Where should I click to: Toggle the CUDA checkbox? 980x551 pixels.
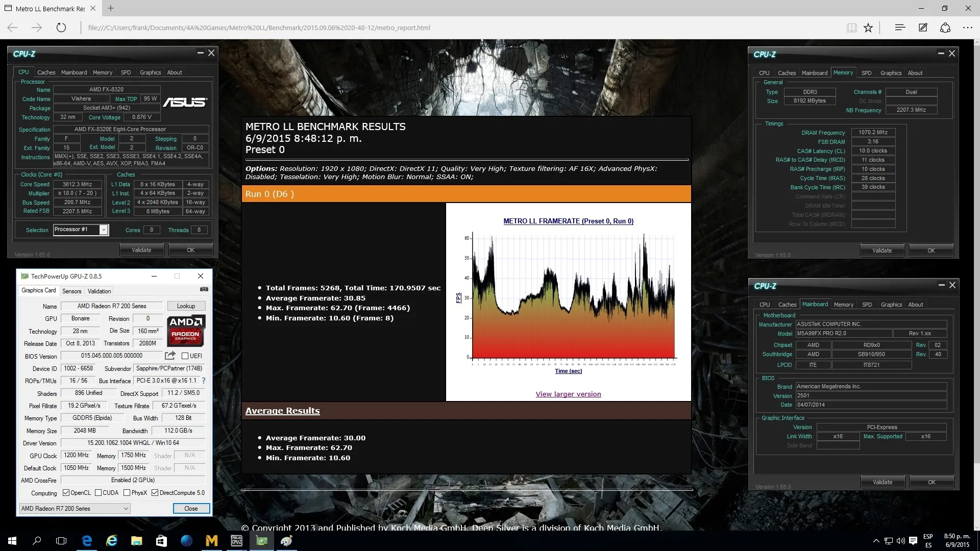pyautogui.click(x=98, y=493)
